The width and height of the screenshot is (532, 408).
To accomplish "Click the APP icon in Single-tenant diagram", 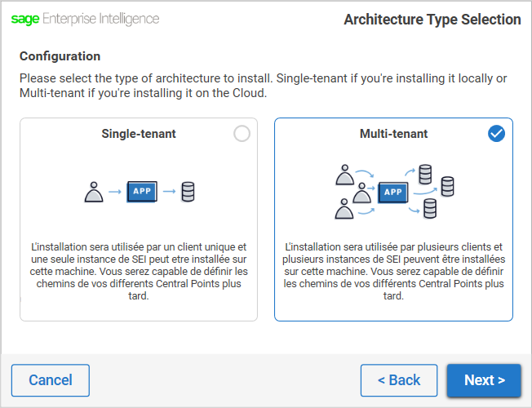I will 141,193.
